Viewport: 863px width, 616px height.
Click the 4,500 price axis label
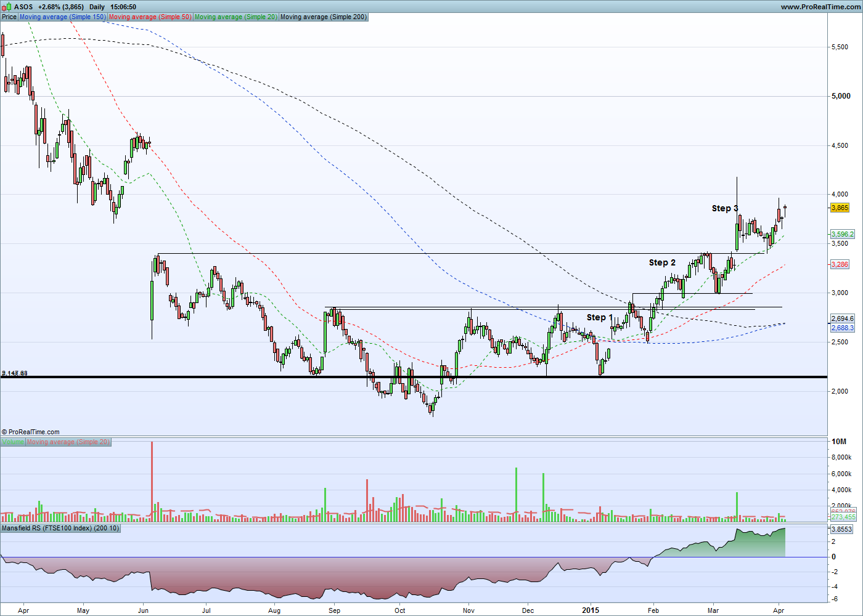click(x=841, y=145)
